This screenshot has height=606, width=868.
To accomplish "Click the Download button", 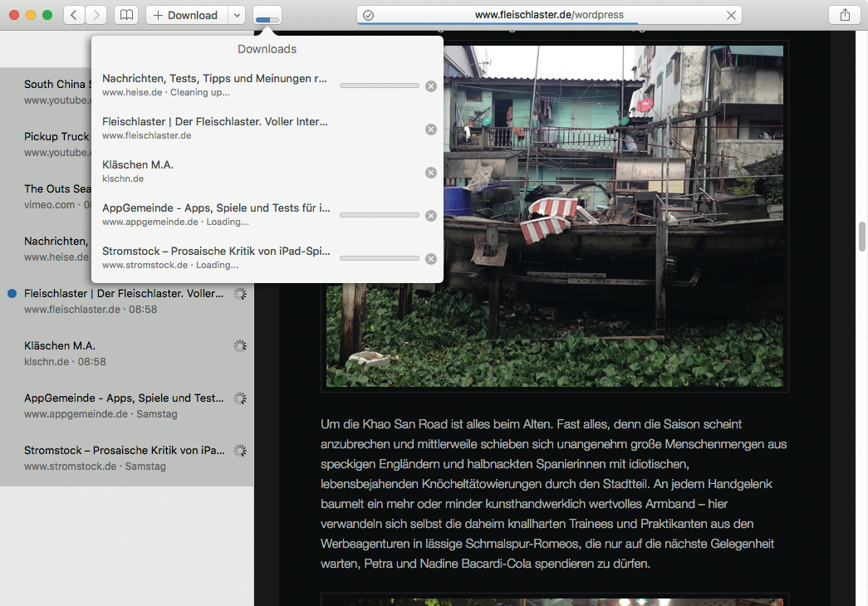I will coord(187,15).
